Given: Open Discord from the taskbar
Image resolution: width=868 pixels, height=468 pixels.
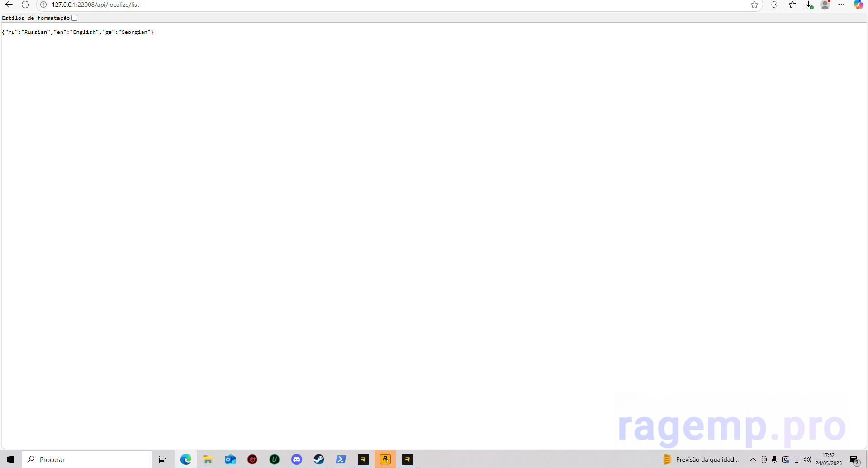Looking at the screenshot, I should (x=297, y=459).
